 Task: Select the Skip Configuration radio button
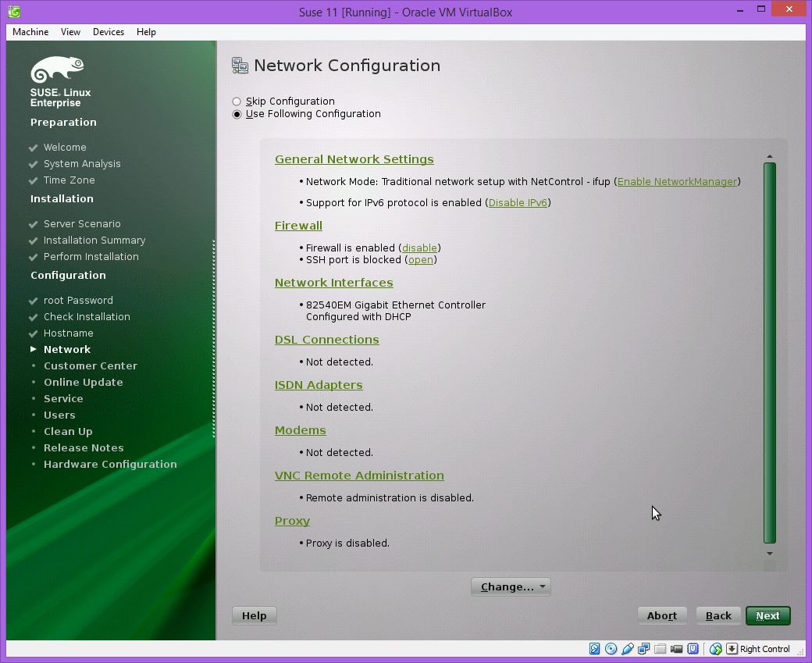237,102
